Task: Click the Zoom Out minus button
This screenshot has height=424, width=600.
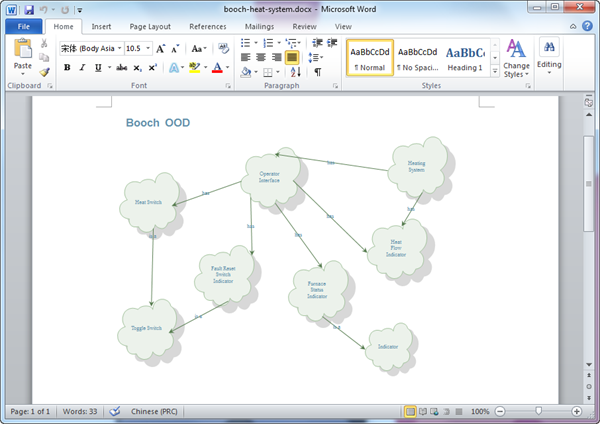Action: click(x=500, y=411)
